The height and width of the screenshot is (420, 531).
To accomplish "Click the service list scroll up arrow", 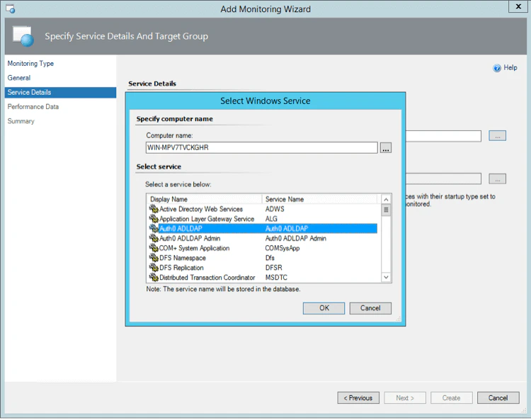I will 386,199.
